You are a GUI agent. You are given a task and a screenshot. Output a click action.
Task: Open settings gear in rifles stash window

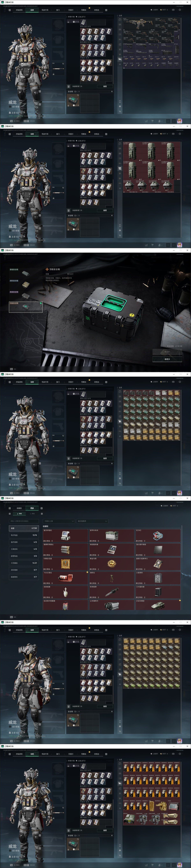click(x=180, y=10)
